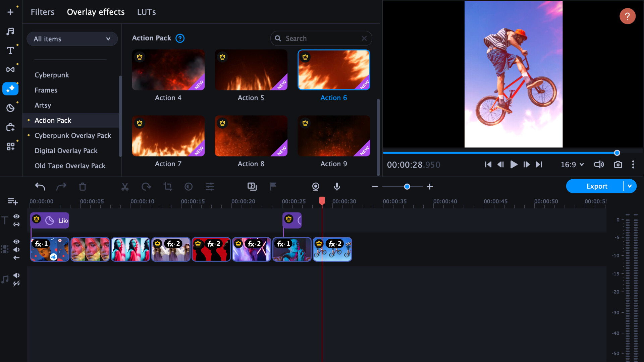Expand the All items dropdown filter
644x362 pixels.
(x=72, y=39)
